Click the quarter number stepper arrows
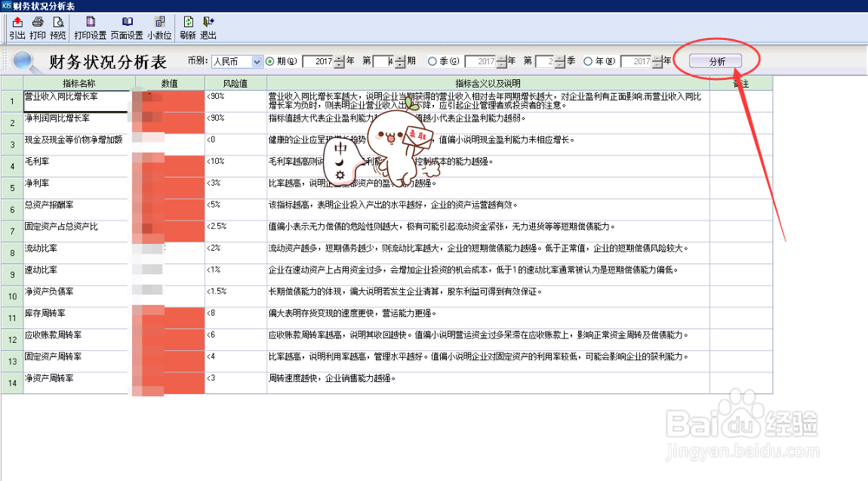The height and width of the screenshot is (481, 868). [x=560, y=62]
